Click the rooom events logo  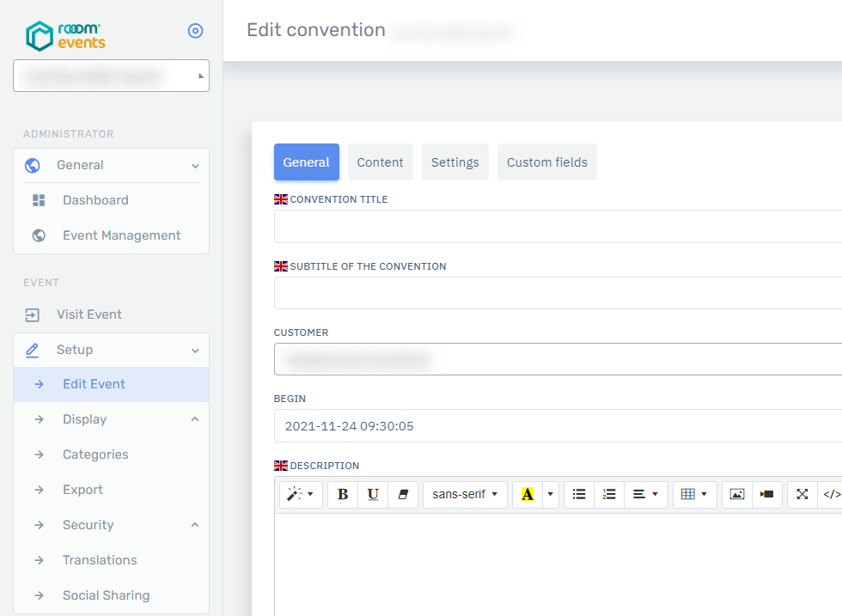pos(65,36)
